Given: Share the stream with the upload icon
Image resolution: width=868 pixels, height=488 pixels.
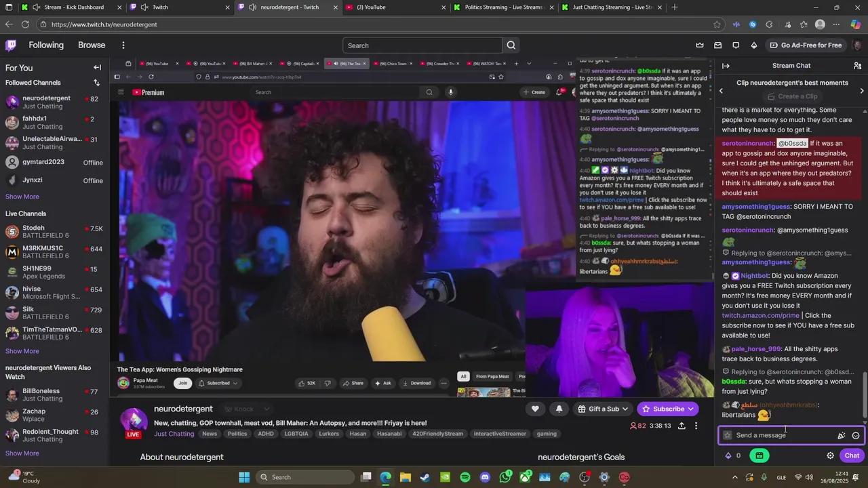Looking at the screenshot, I should (x=682, y=426).
